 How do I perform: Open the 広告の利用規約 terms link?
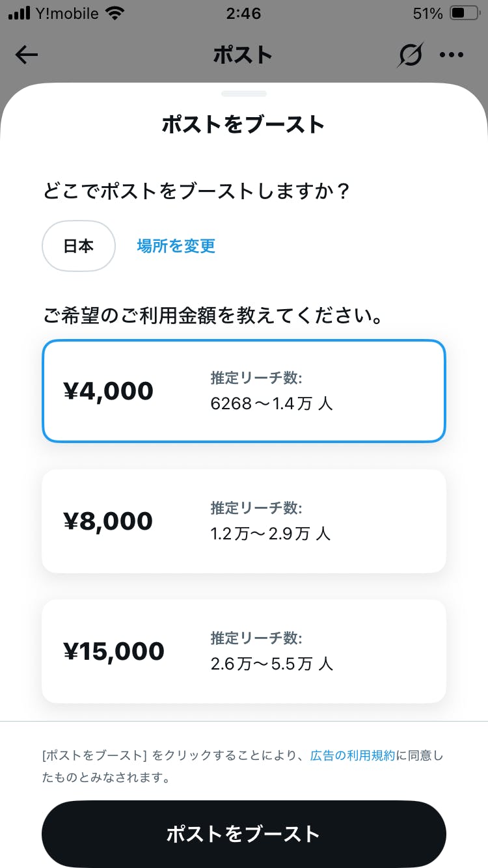point(353,755)
